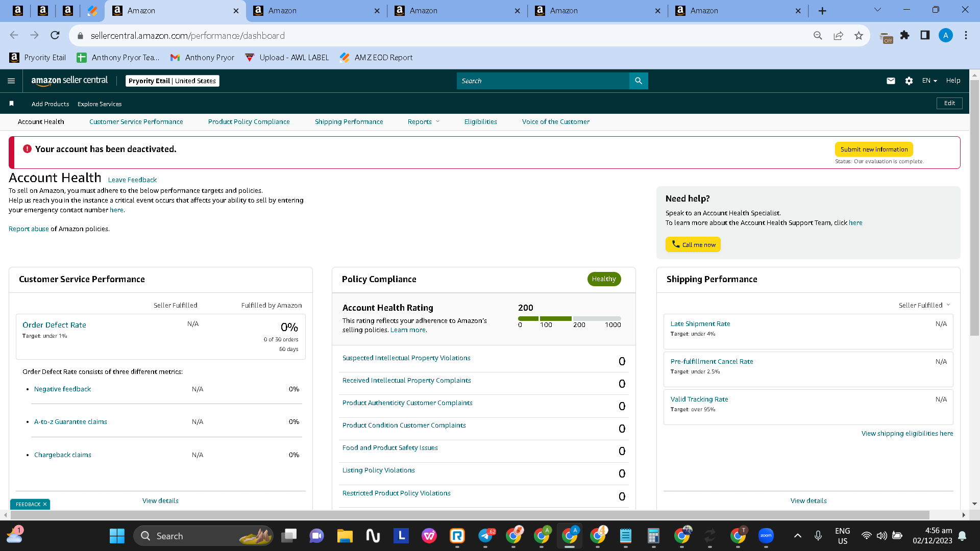Open the Calculator taskbar icon
Screen dimensions: 980x551
point(653,536)
